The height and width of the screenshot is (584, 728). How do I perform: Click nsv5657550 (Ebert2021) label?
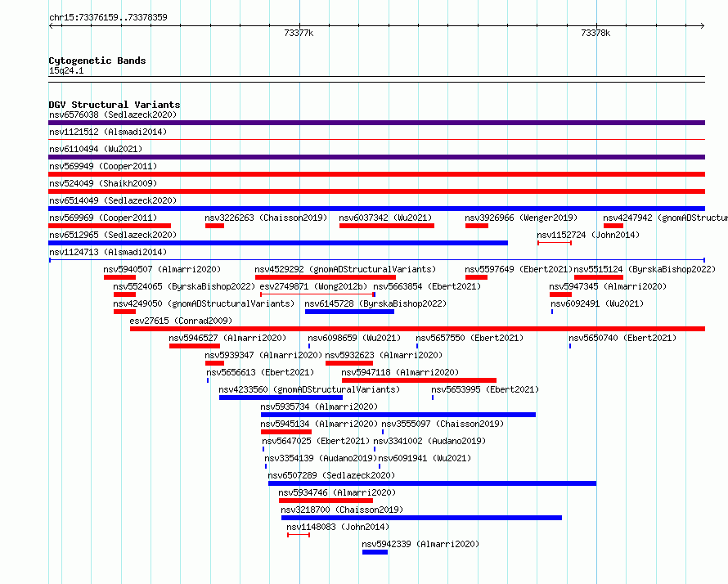pyautogui.click(x=470, y=338)
